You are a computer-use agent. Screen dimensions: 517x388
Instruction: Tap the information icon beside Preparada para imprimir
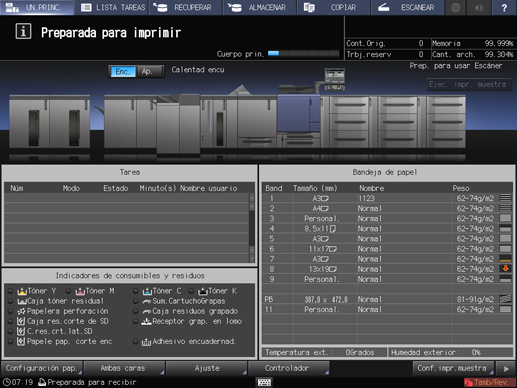click(23, 32)
